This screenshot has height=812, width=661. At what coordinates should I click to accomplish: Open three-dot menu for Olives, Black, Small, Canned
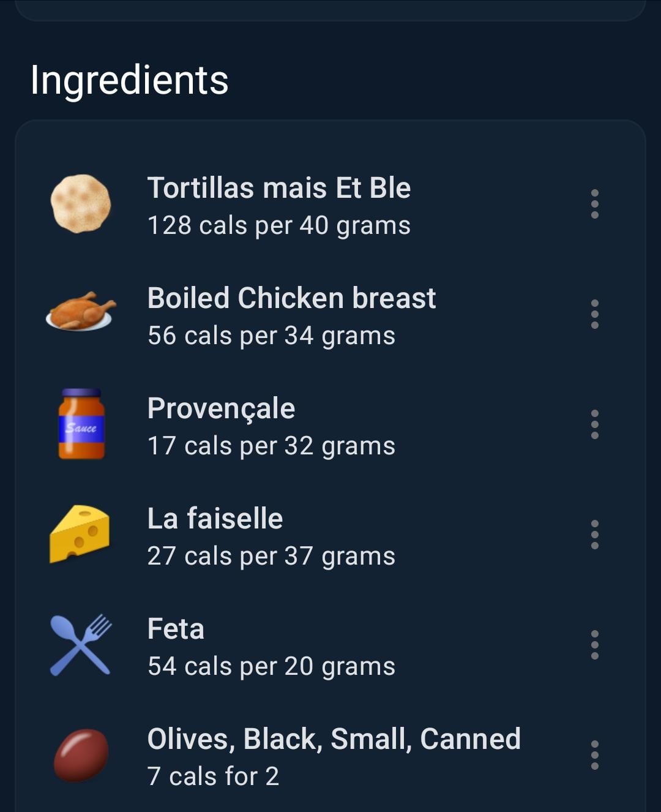(594, 755)
